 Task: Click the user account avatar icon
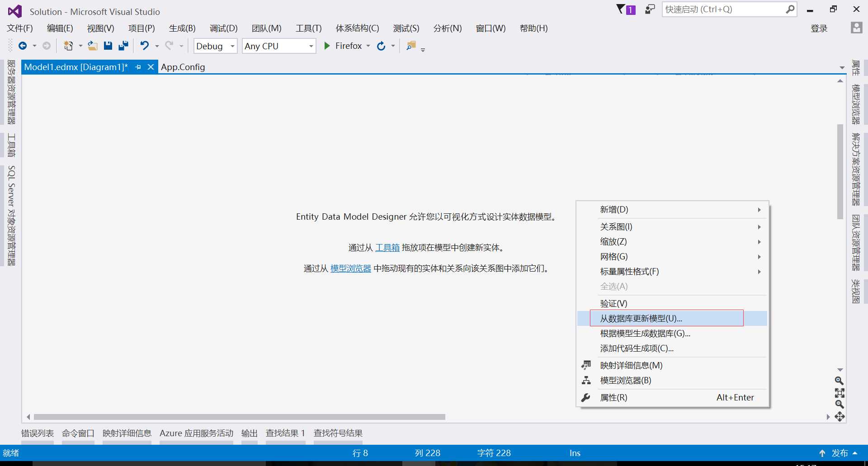[x=856, y=28]
